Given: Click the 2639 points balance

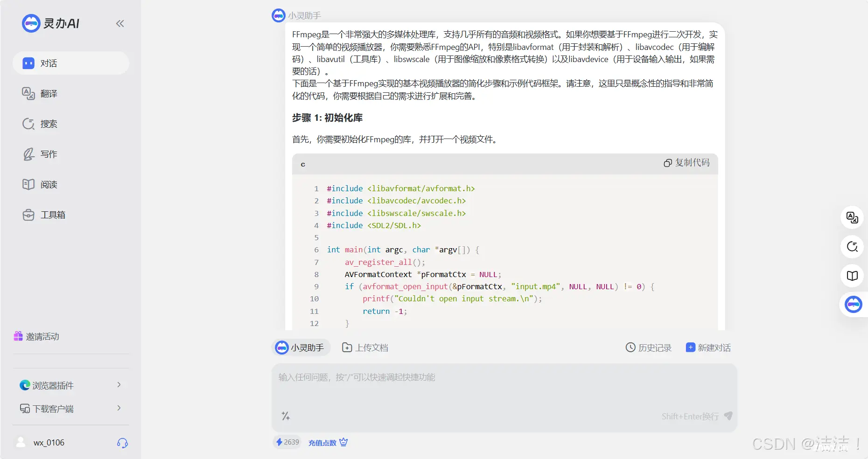Looking at the screenshot, I should point(287,442).
